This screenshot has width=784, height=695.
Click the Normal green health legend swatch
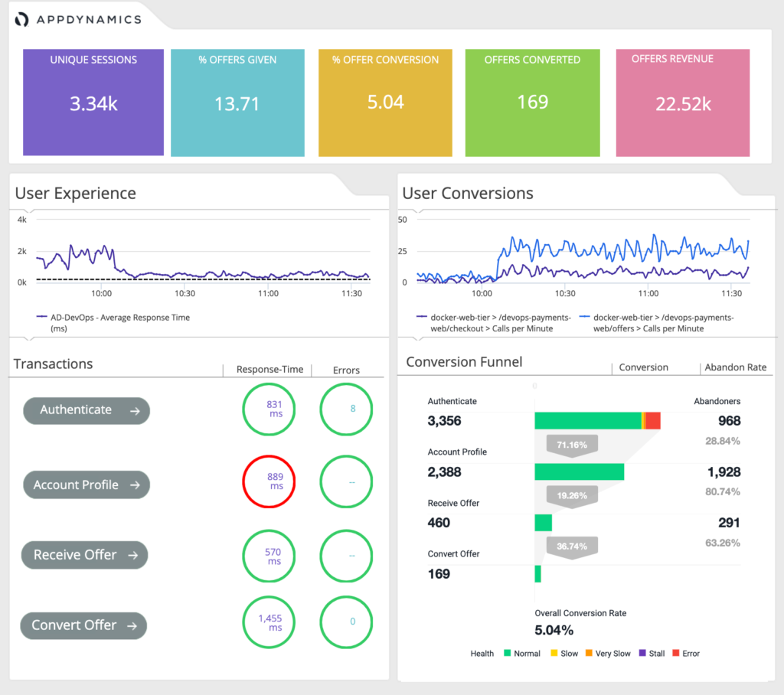tap(508, 654)
